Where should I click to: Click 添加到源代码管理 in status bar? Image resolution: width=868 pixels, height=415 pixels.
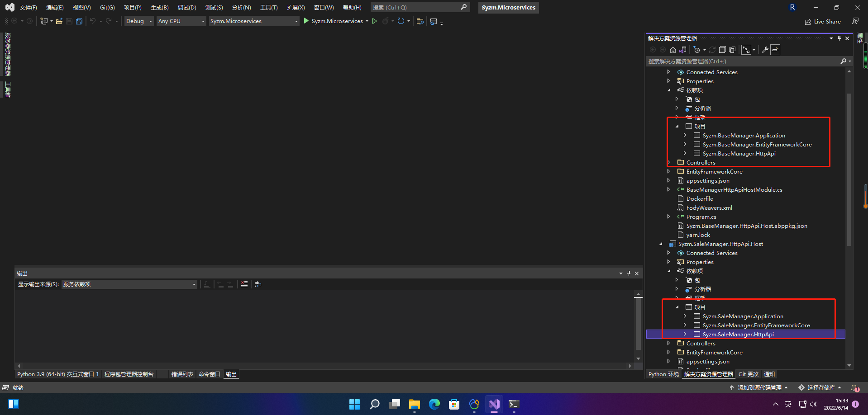(x=759, y=388)
